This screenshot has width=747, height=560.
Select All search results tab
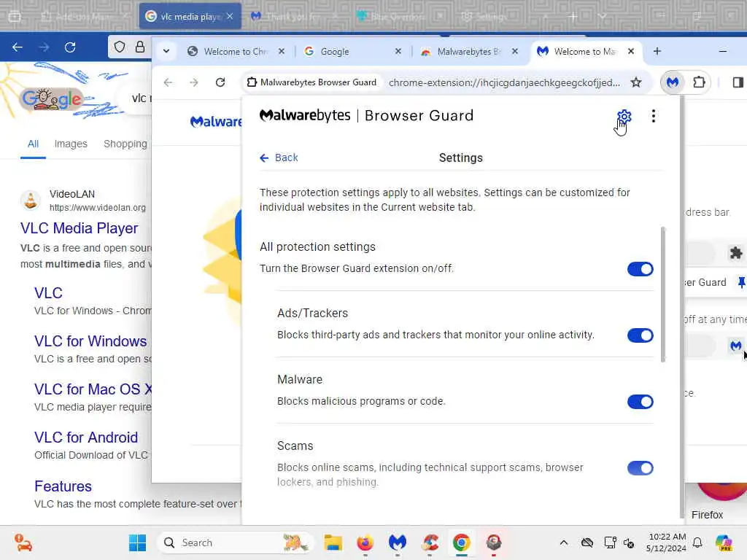coord(33,144)
